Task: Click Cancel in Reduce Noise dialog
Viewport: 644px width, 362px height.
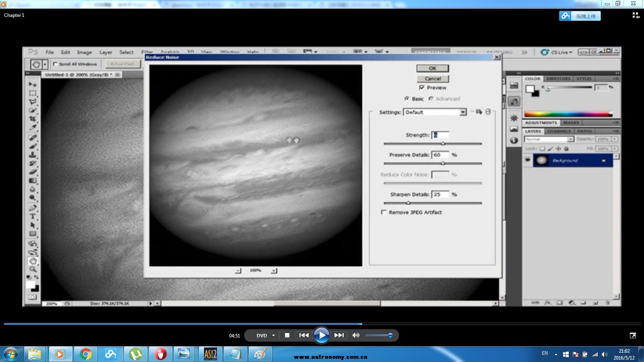Action: click(433, 79)
